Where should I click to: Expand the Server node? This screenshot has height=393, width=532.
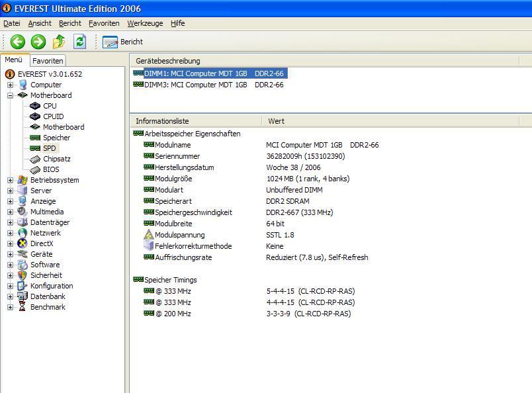[10, 191]
